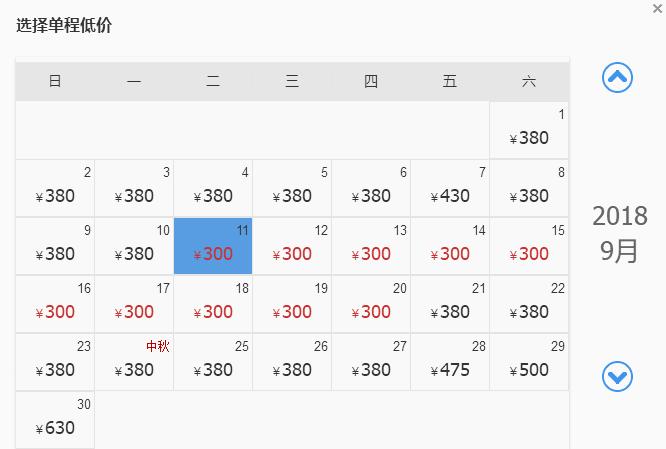Go to the next month using down arrow
666x449 pixels.
click(618, 376)
